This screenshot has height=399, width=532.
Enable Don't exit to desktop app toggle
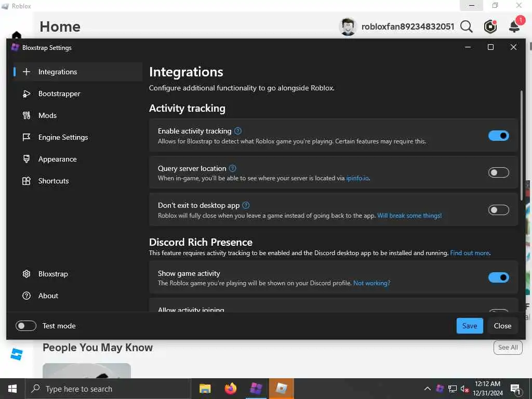(498, 210)
